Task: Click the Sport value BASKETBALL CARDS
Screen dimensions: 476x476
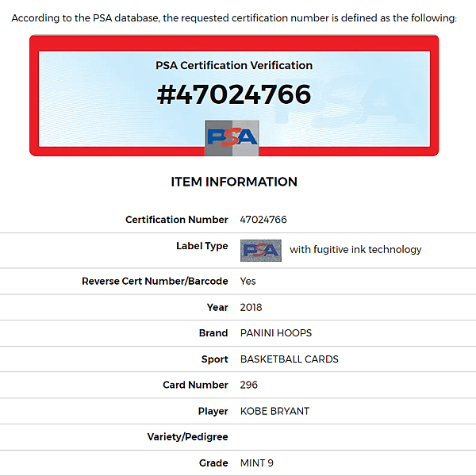Action: [289, 359]
